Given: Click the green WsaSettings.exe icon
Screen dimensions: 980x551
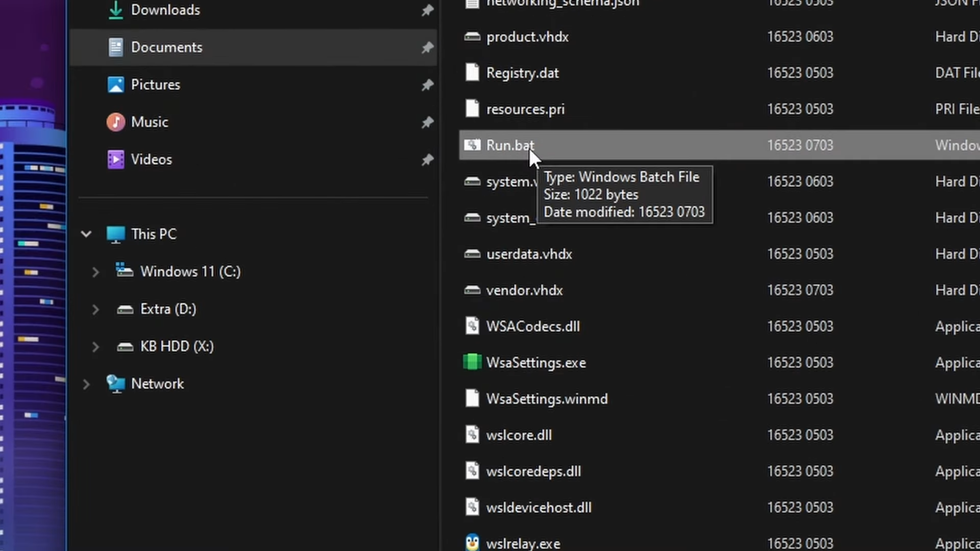Looking at the screenshot, I should coord(472,362).
